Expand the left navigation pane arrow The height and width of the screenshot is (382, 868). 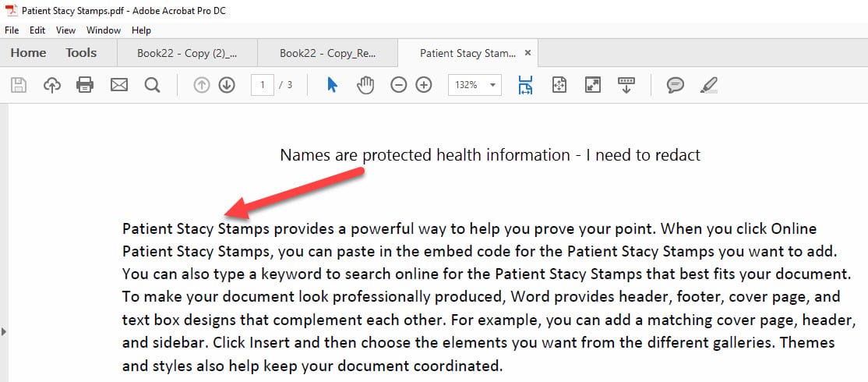(x=4, y=331)
